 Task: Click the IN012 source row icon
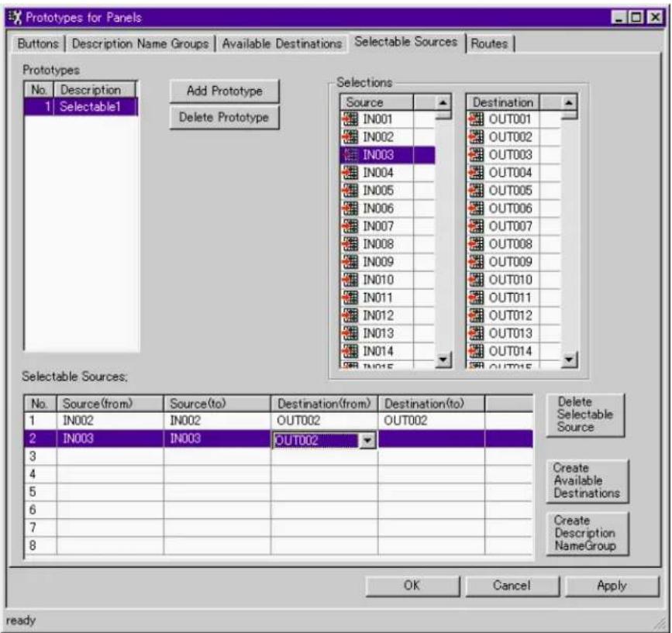pos(350,315)
